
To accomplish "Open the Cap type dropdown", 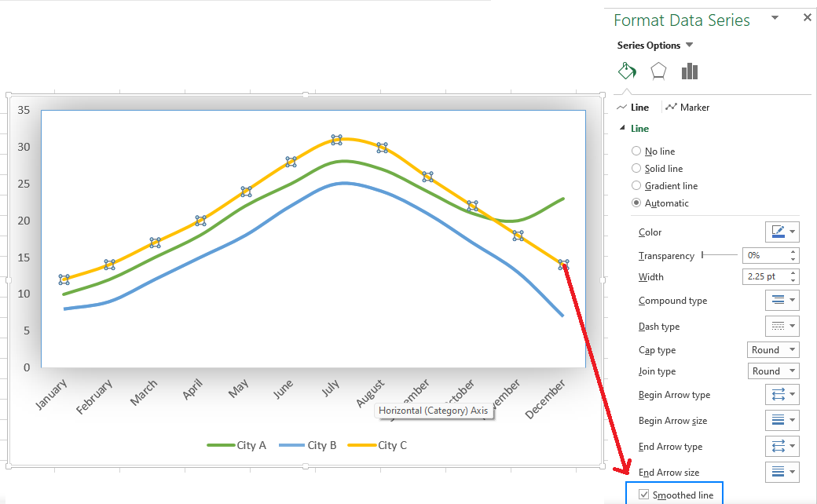I will (772, 349).
